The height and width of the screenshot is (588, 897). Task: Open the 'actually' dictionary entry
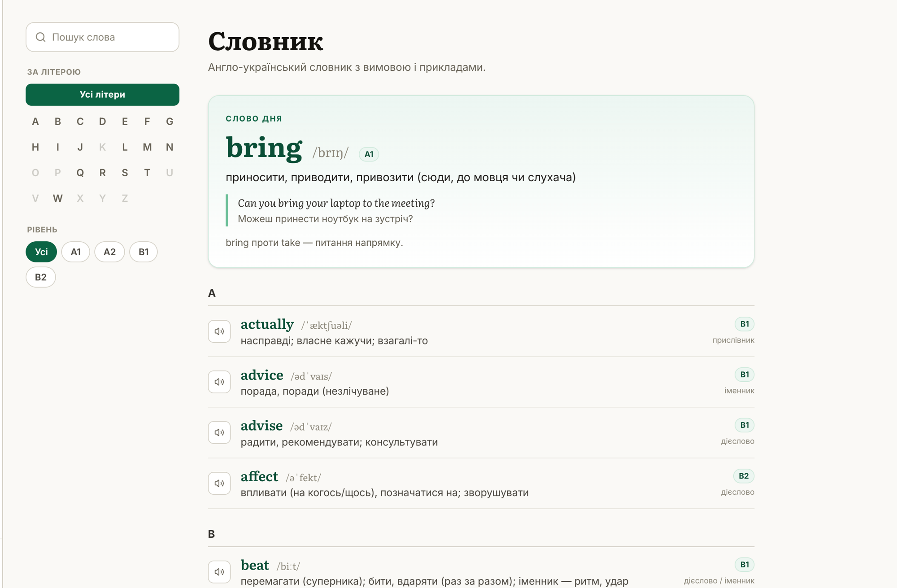point(267,324)
